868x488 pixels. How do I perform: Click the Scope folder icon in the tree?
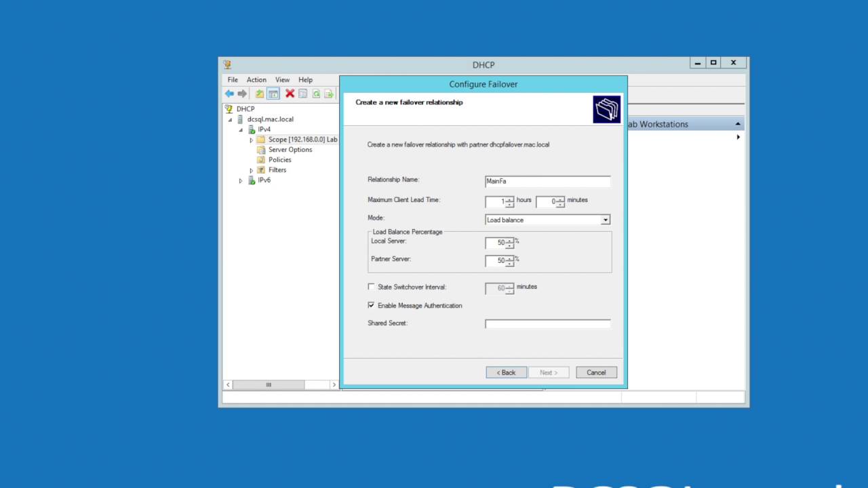point(261,140)
